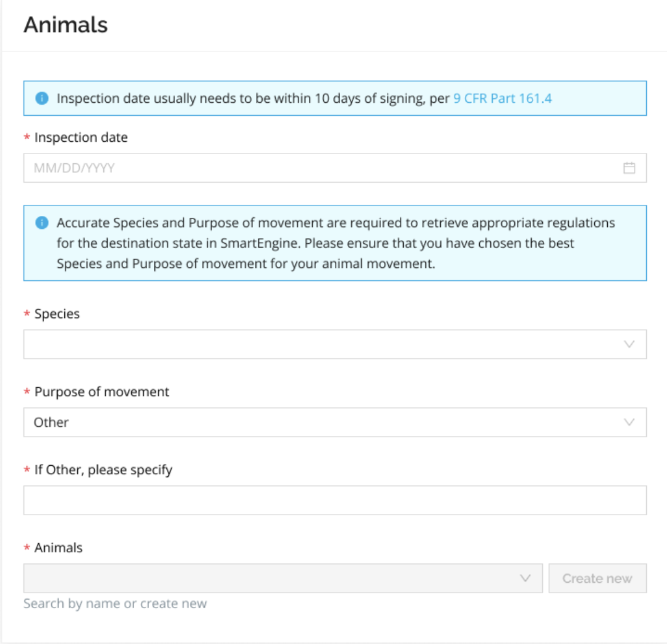Expand the Purpose of movement dropdown arrow
The width and height of the screenshot is (667, 644).
pyautogui.click(x=629, y=422)
